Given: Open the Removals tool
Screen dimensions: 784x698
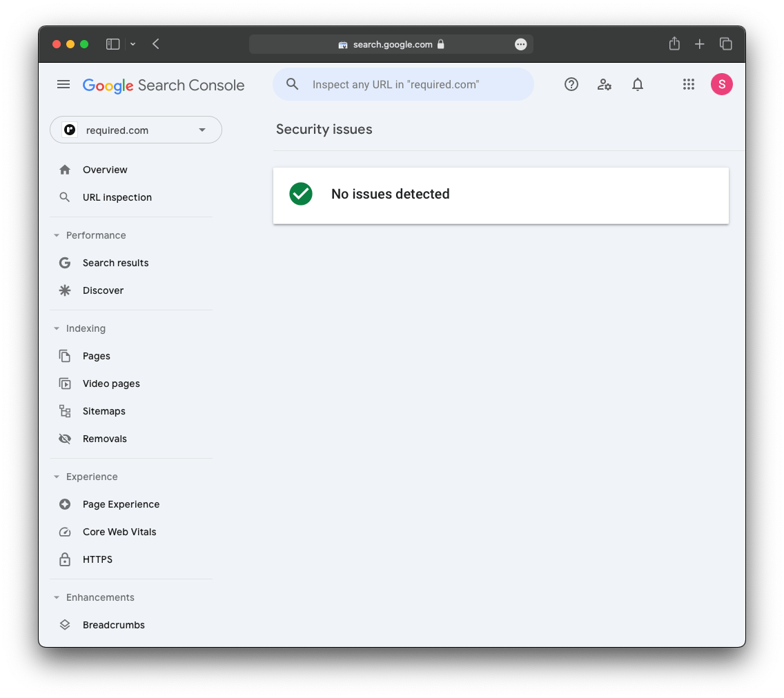Looking at the screenshot, I should [x=104, y=439].
